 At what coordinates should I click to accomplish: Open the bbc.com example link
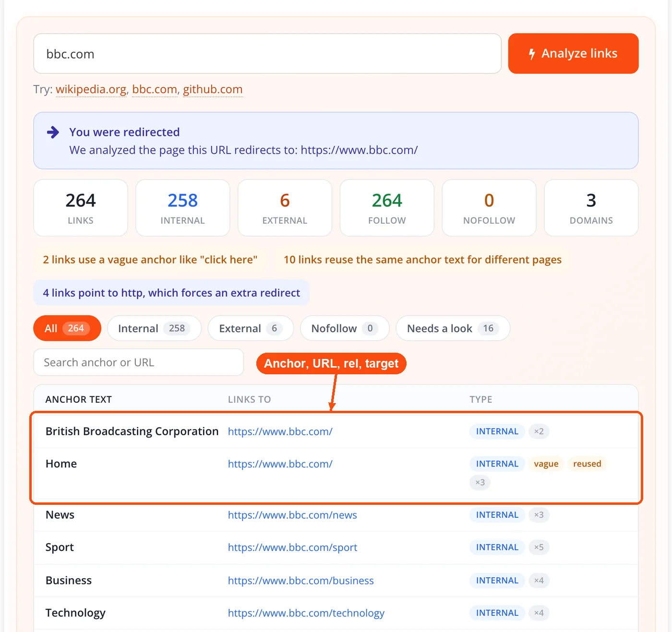155,89
